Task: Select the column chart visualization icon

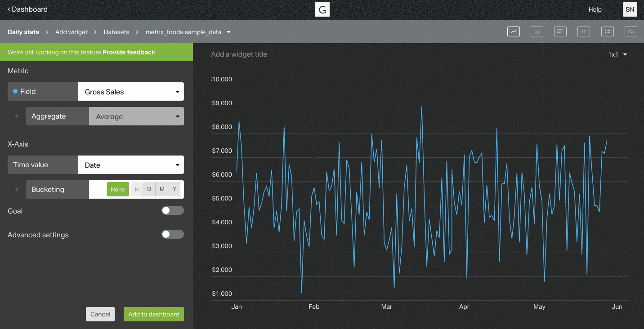Action: click(537, 31)
